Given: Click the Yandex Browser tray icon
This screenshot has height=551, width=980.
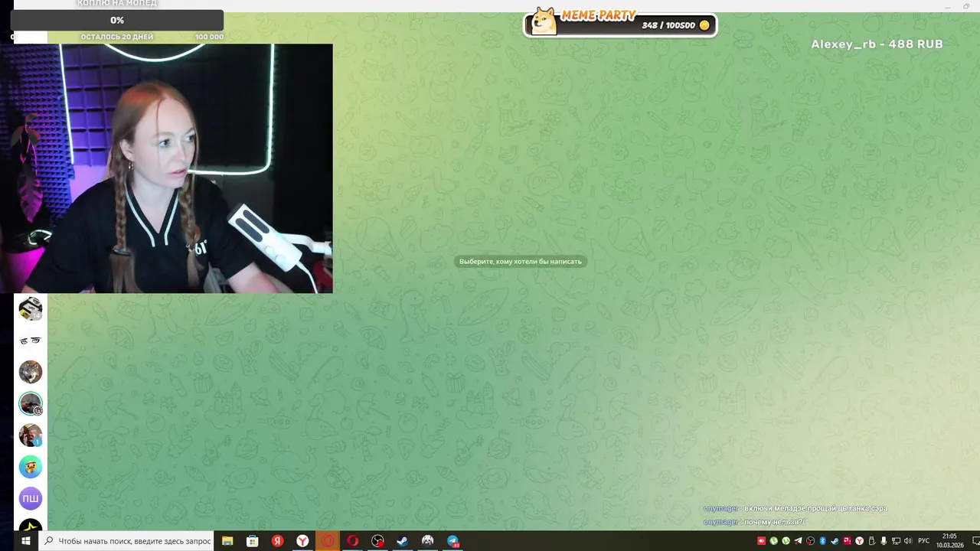Looking at the screenshot, I should coord(859,541).
